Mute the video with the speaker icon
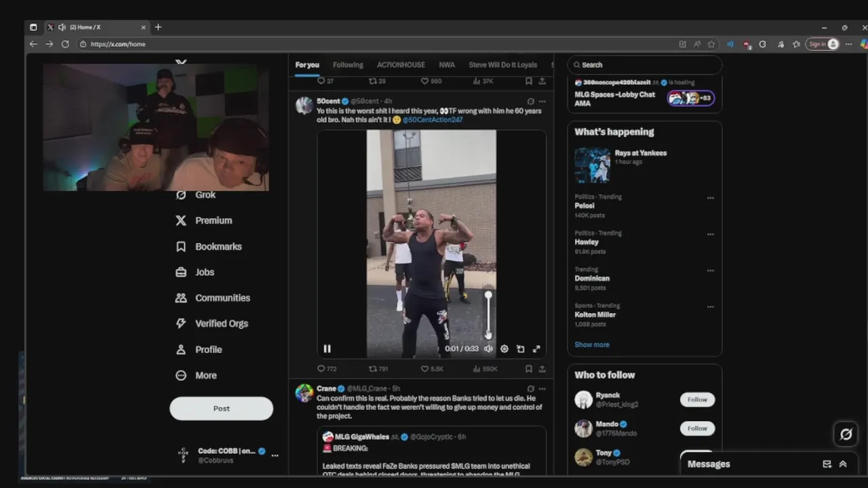Screen dimensions: 868x488 [x=488, y=348]
